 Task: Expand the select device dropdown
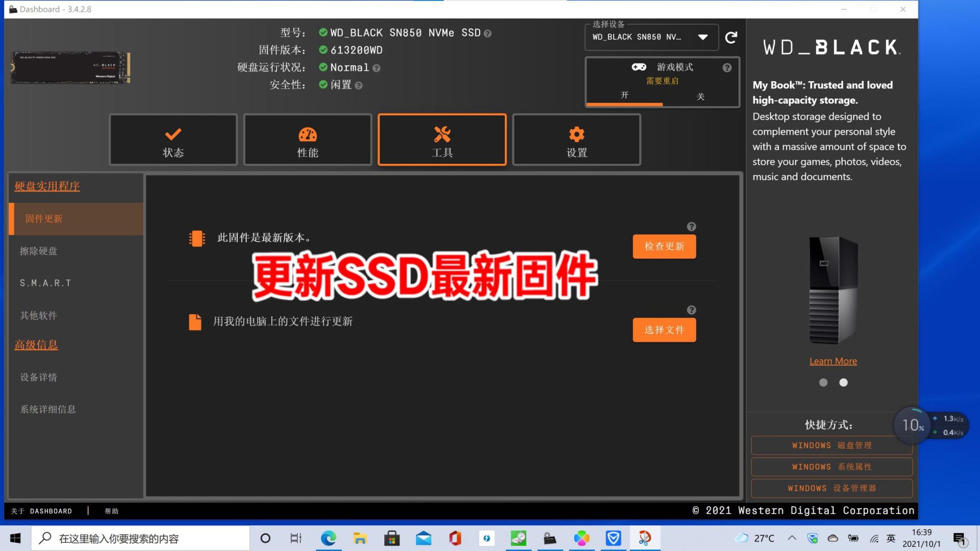702,37
